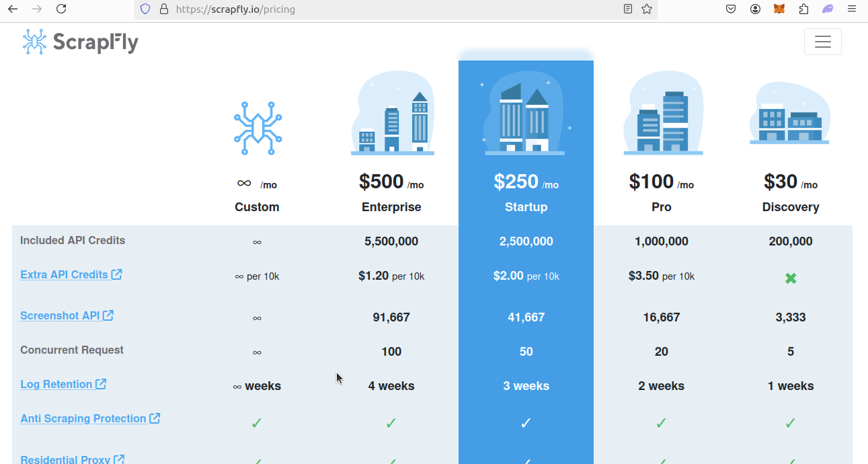The height and width of the screenshot is (464, 868).
Task: Click the Included API Credits row label
Action: point(73,240)
